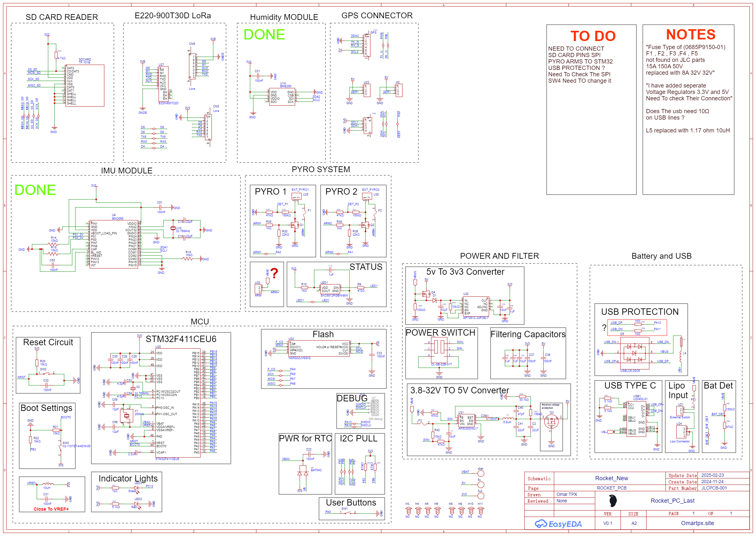
Task: Click the 'Omartpx.site' text in title block
Action: (x=697, y=523)
